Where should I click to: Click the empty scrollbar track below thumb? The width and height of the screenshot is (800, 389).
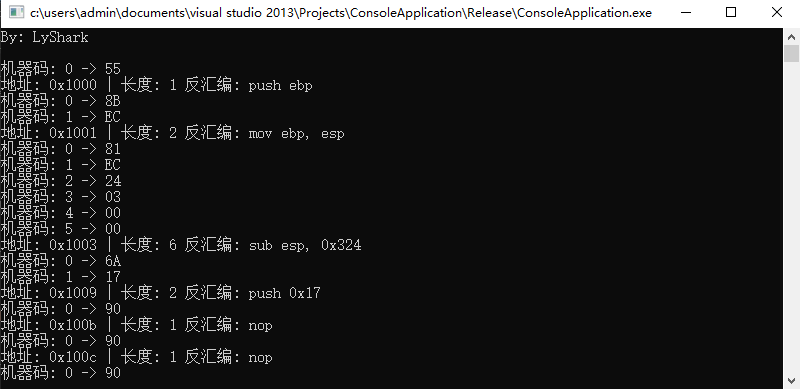(791, 217)
